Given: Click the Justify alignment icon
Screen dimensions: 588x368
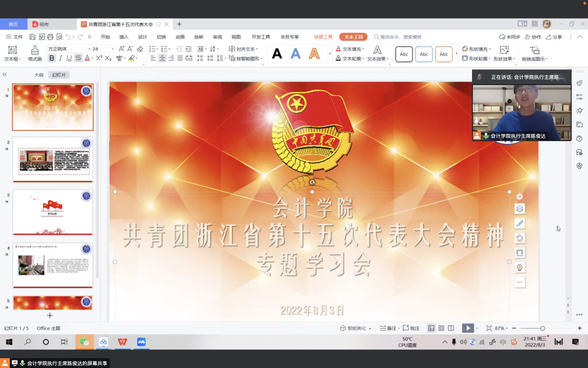Looking at the screenshot, I should click(180, 58).
